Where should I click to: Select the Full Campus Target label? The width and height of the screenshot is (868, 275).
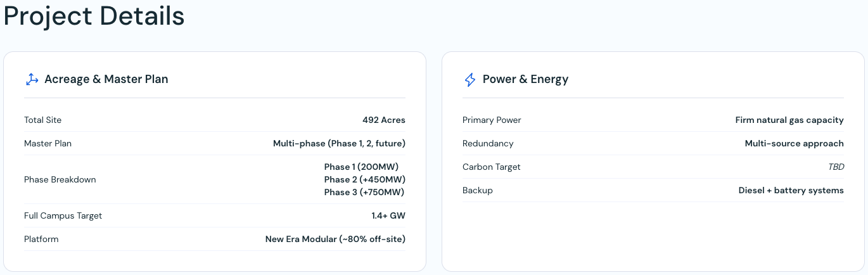point(63,215)
